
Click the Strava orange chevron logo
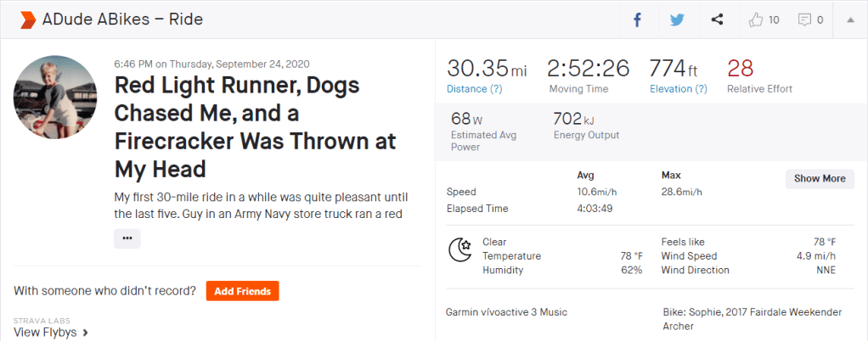(x=26, y=19)
